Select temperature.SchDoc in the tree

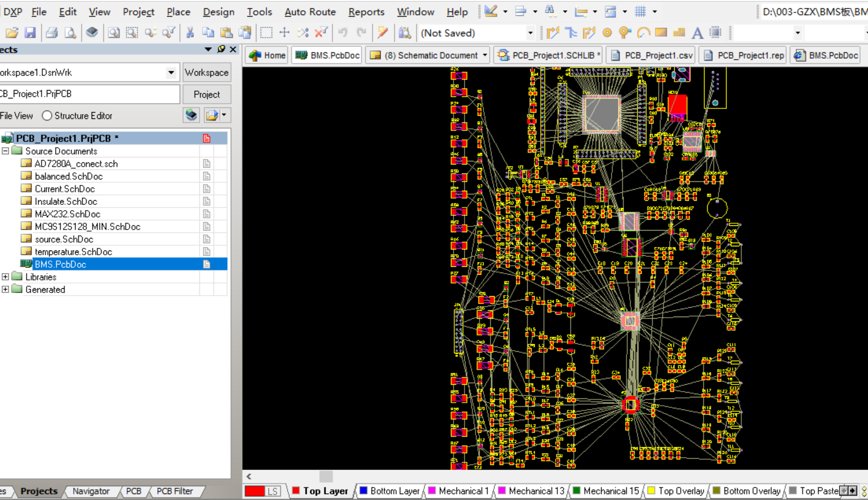tap(73, 252)
